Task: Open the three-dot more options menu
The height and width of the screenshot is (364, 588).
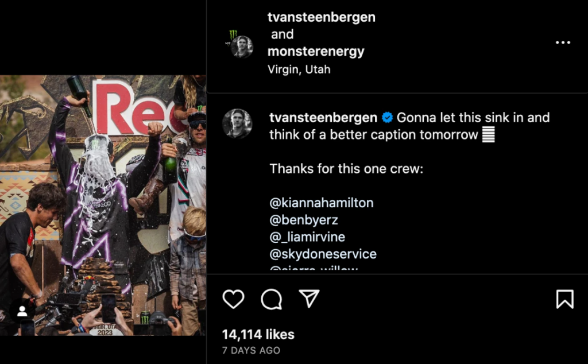Action: pyautogui.click(x=563, y=42)
